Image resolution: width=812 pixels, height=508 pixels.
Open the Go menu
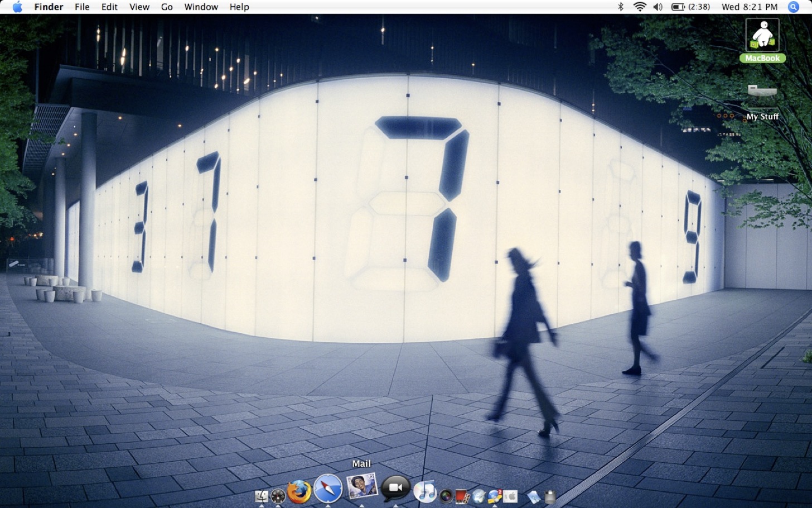167,7
